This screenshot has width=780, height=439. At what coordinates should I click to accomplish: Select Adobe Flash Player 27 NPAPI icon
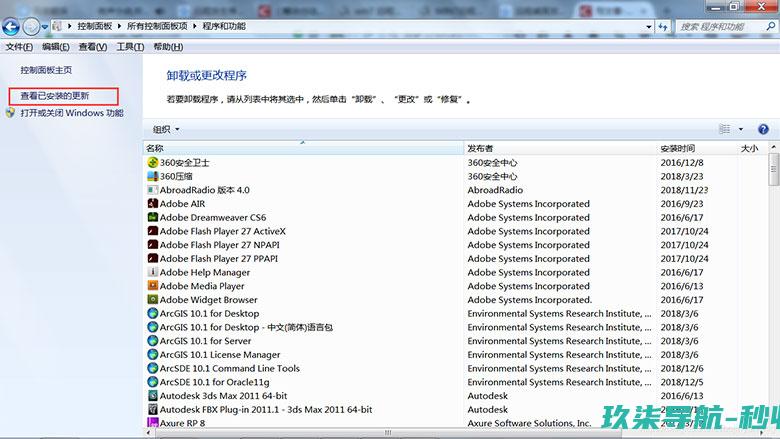click(153, 245)
